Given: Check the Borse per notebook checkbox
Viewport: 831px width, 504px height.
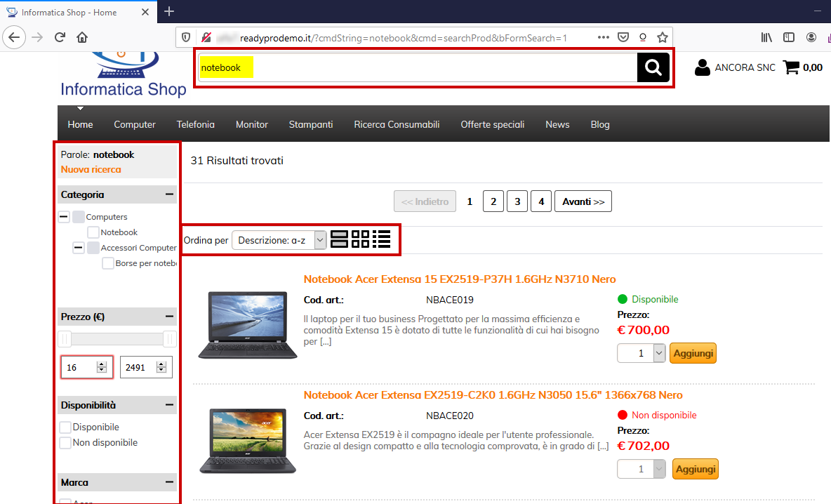Looking at the screenshot, I should point(108,263).
